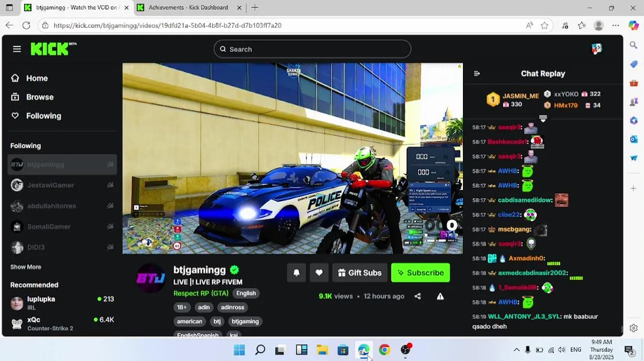Open the Kick hamburger menu
The width and height of the screenshot is (644, 361).
click(17, 49)
